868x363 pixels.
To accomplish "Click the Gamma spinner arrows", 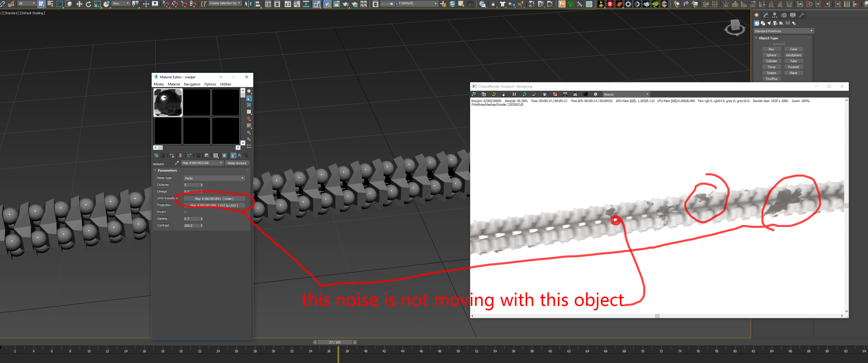I will point(201,219).
